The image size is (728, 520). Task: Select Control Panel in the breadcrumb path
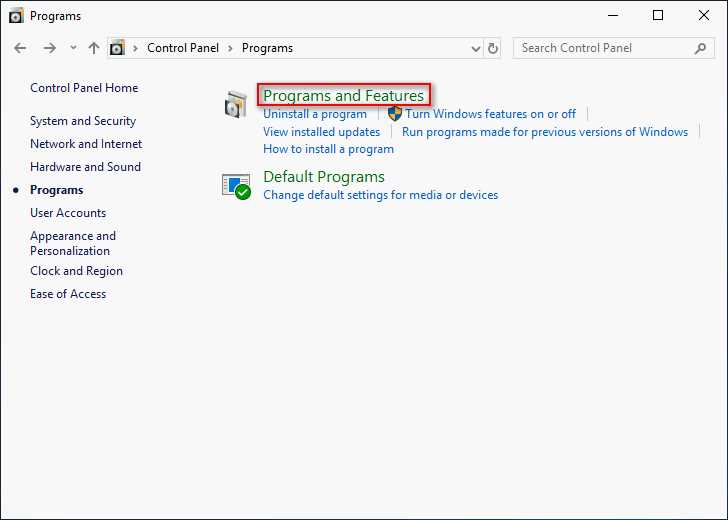183,48
